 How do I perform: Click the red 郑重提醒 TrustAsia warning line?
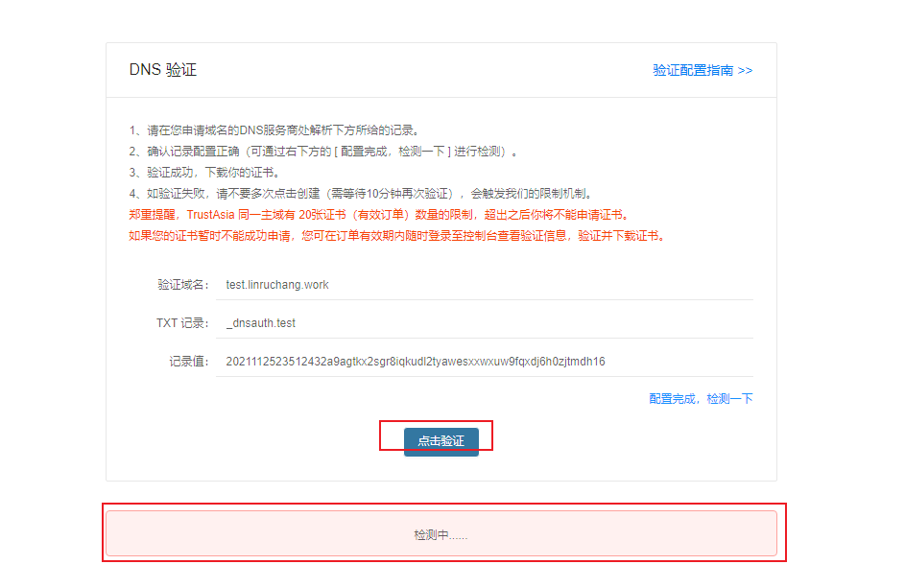point(379,215)
